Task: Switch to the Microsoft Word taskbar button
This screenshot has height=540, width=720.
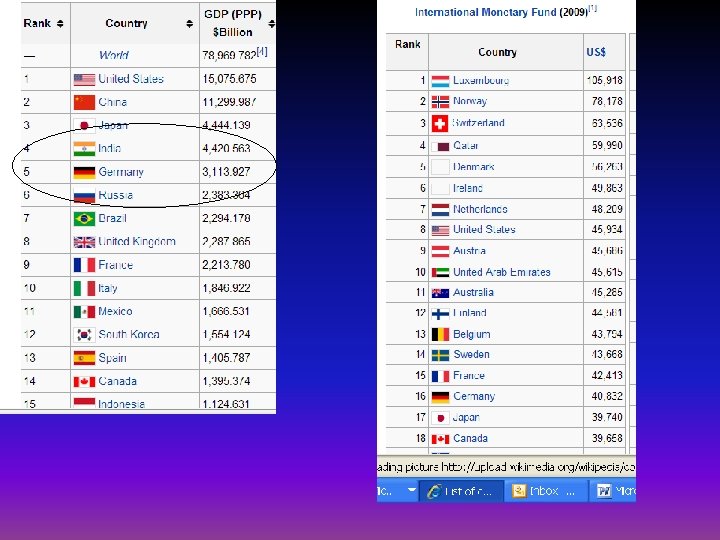Action: 613,491
